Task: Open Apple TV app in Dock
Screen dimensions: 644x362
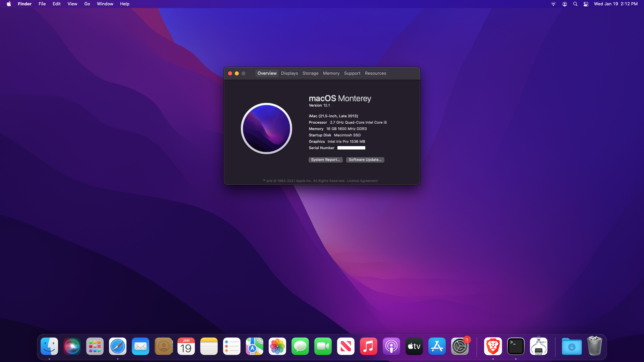Action: point(414,346)
